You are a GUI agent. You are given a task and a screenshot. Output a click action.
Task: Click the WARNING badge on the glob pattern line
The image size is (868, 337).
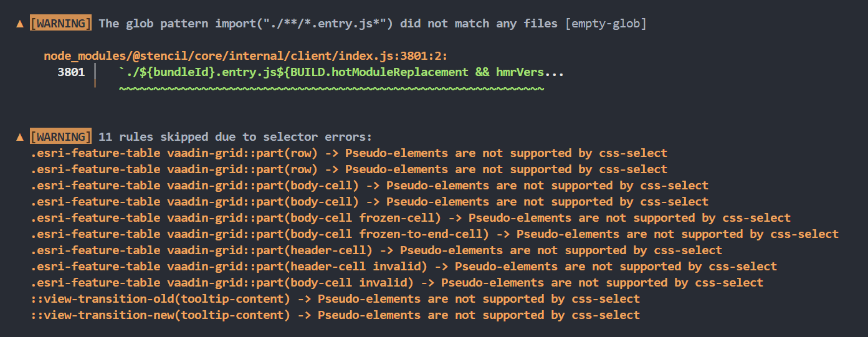point(60,24)
